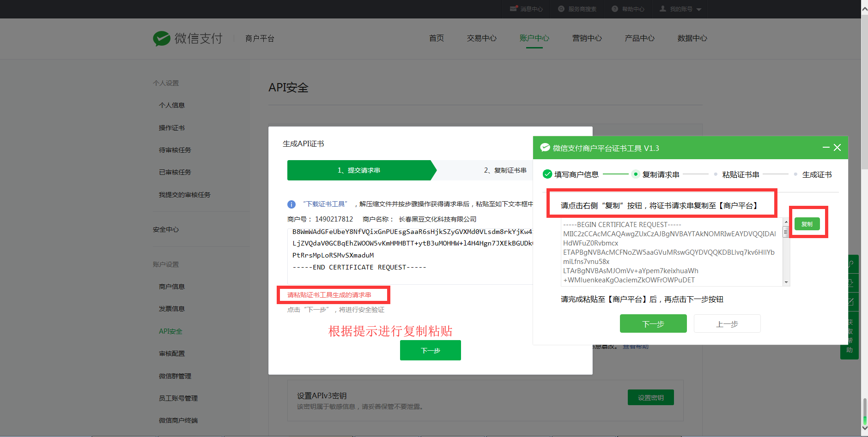Click the 粘贴证书串 step in the tool

pyautogui.click(x=741, y=174)
